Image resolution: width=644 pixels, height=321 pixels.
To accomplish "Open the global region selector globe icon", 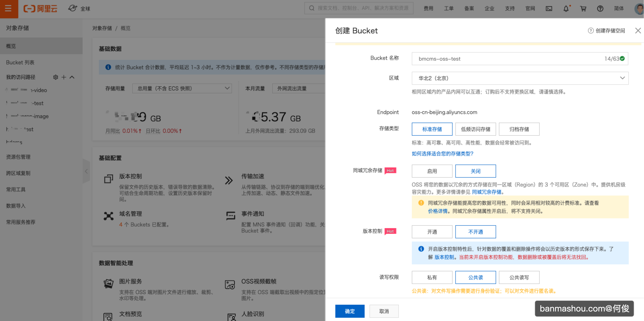I will point(73,8).
